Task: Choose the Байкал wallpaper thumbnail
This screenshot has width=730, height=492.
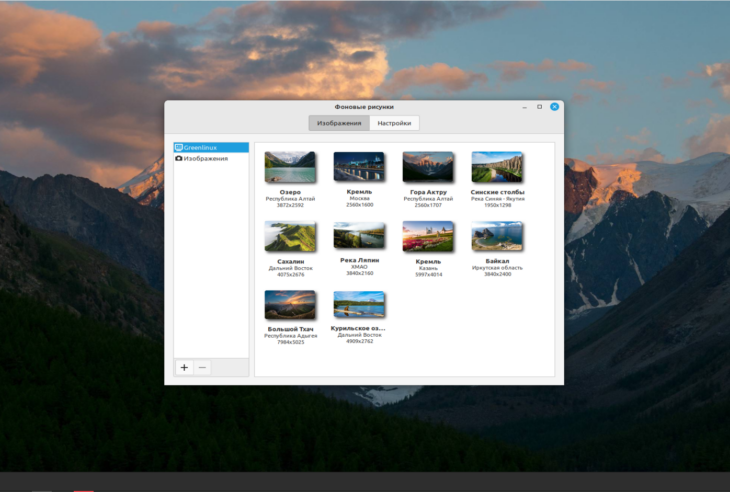Action: [497, 237]
